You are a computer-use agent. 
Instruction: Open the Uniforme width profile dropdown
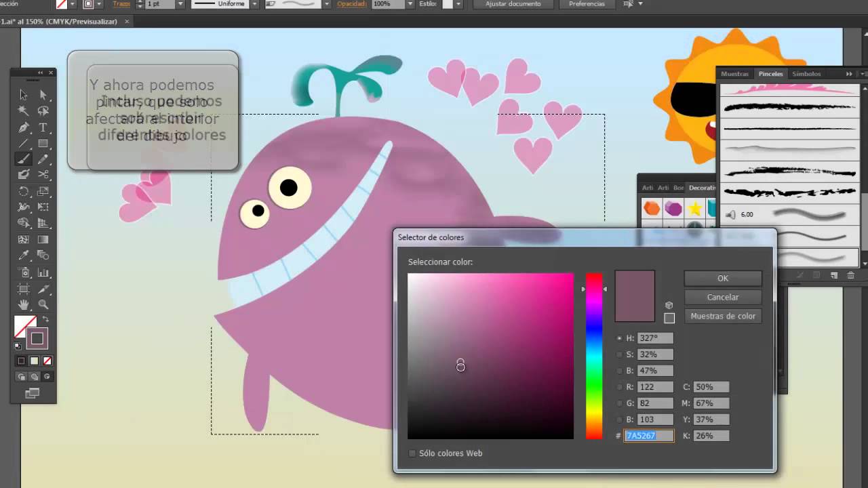click(x=254, y=4)
